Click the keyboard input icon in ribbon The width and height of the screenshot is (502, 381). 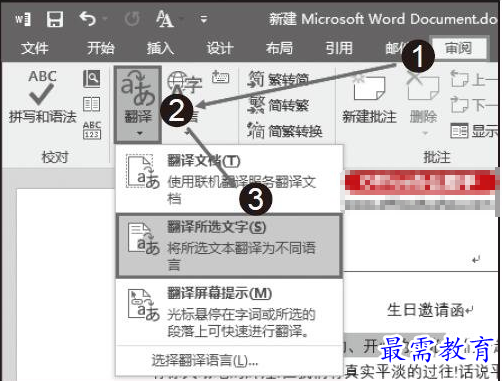(220, 77)
